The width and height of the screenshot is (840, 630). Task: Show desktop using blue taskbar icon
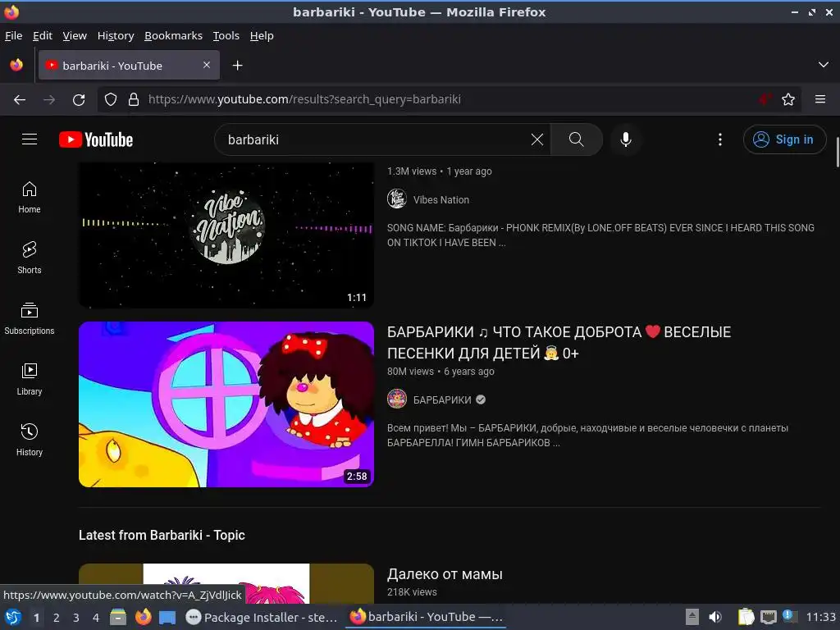[x=167, y=617]
